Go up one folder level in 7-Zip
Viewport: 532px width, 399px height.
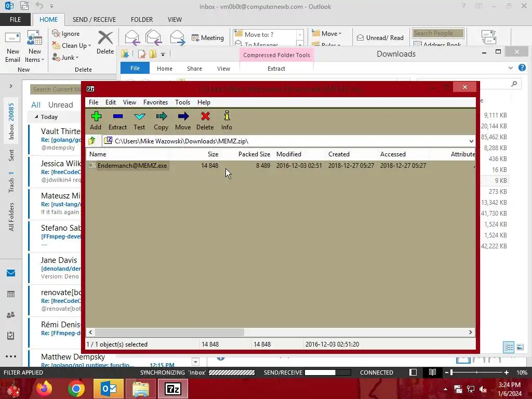tap(92, 141)
